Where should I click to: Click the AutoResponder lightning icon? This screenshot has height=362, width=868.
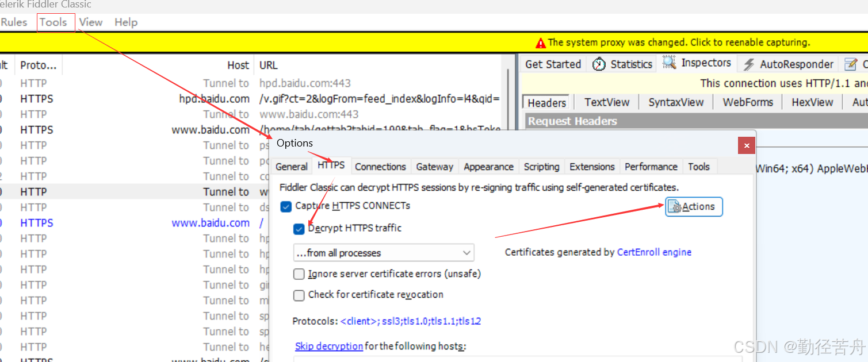tap(749, 64)
